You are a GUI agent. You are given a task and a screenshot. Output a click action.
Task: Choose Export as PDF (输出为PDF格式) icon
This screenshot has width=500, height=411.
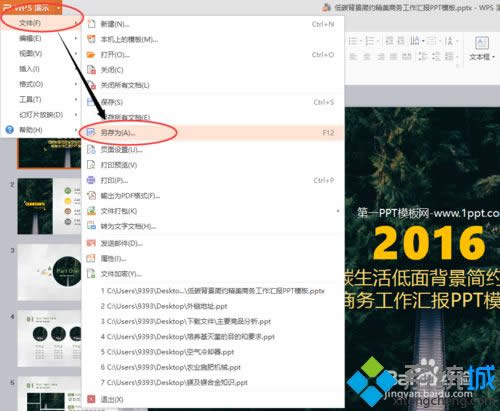(x=91, y=196)
